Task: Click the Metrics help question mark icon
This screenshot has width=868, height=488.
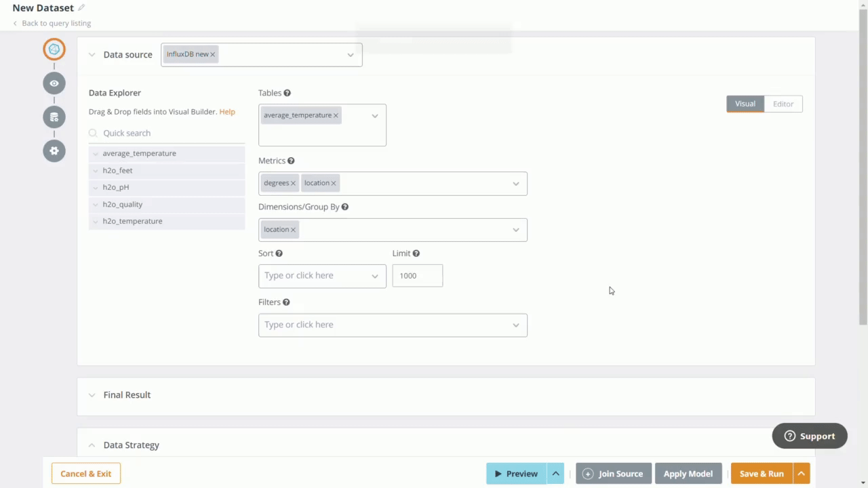Action: coord(291,161)
